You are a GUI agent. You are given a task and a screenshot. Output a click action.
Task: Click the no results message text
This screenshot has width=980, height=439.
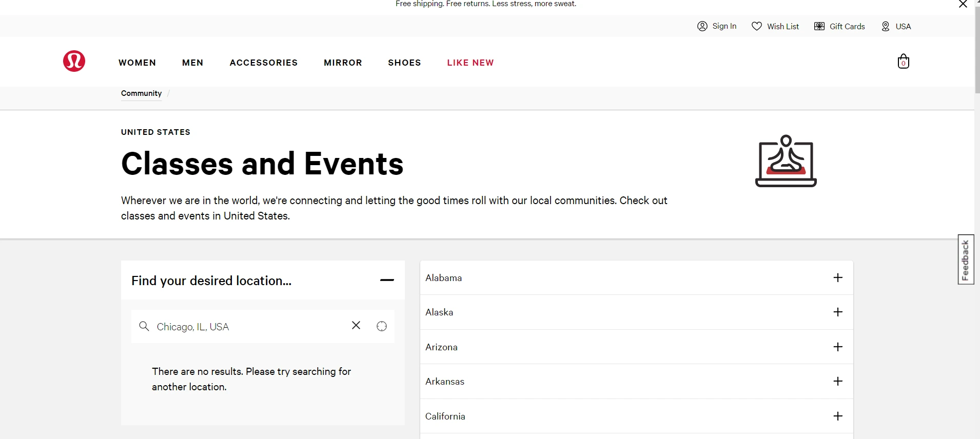tap(251, 379)
